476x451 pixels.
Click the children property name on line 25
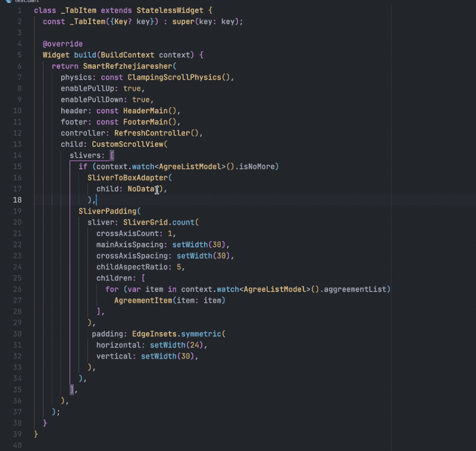114,278
